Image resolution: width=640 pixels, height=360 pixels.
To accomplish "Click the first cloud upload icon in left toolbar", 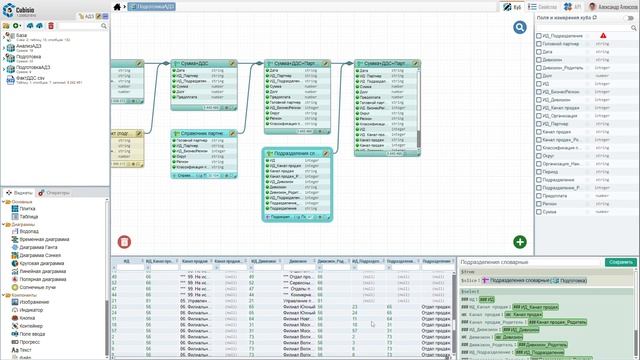I will [30, 26].
